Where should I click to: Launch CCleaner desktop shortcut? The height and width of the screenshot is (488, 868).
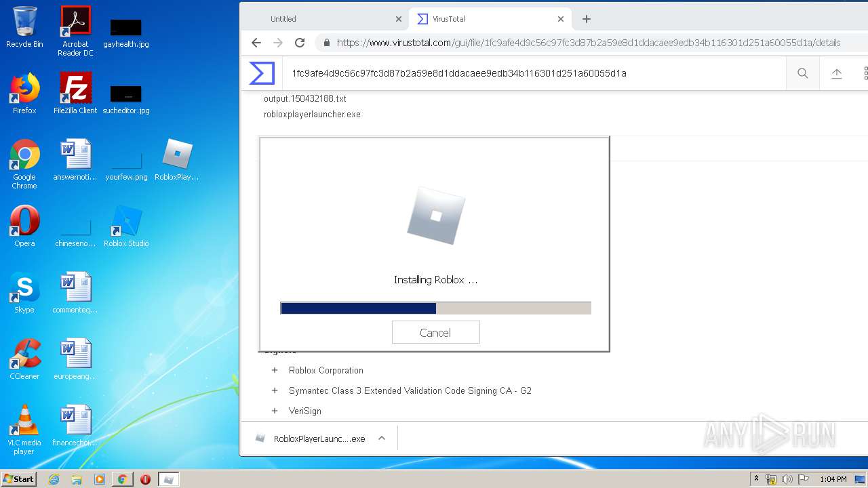[x=24, y=359]
